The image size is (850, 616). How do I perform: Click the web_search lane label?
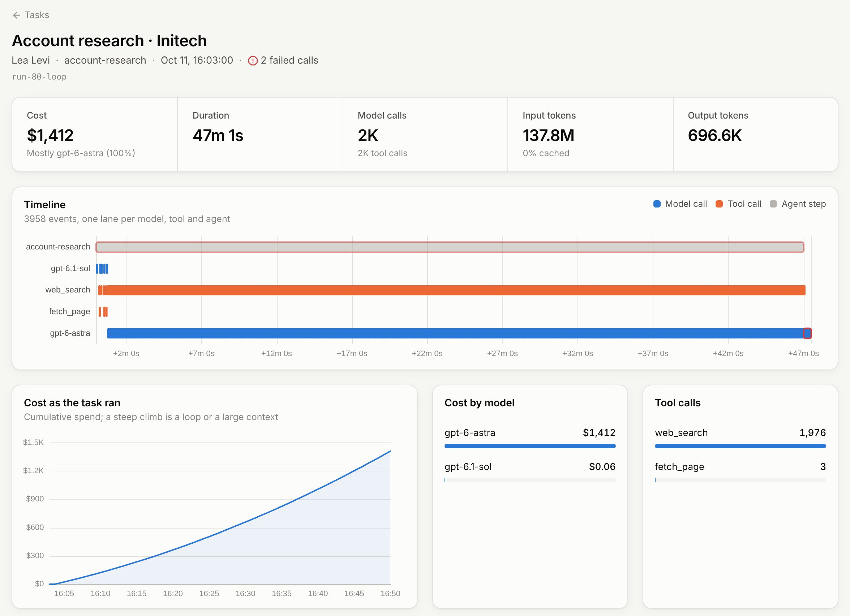point(68,290)
